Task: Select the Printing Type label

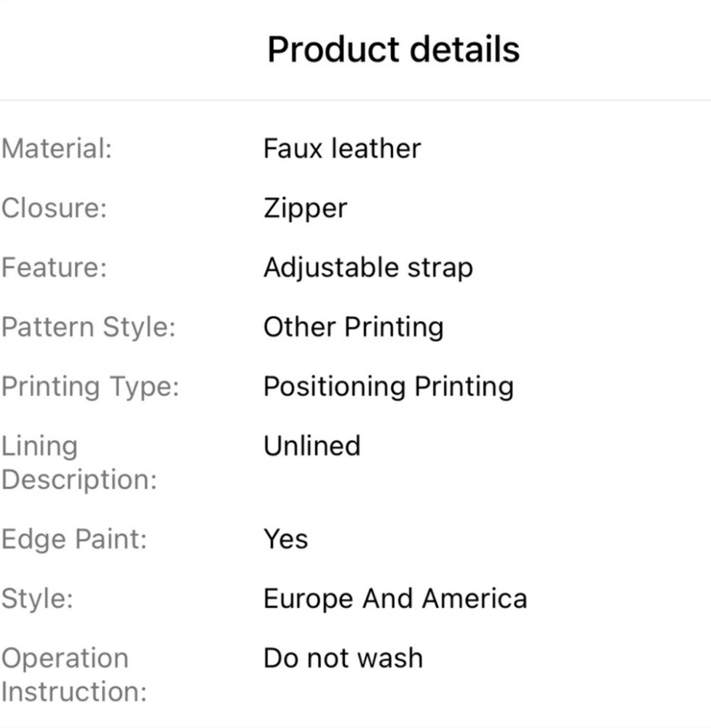Action: point(90,387)
